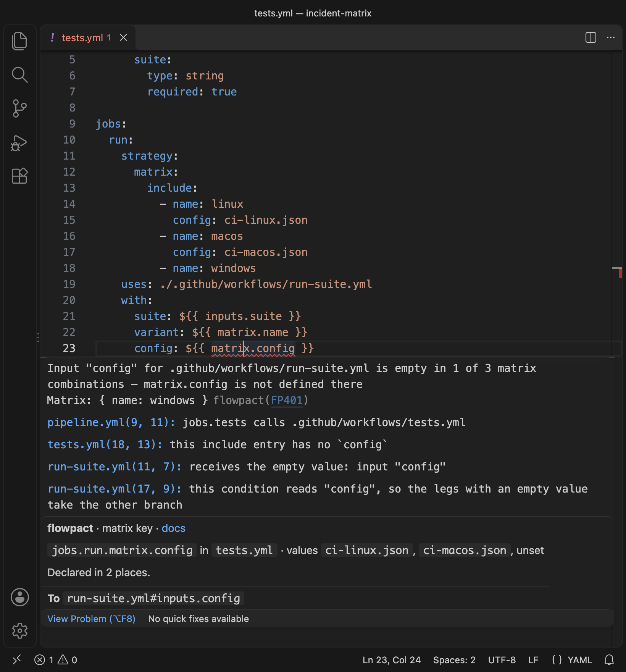The image size is (626, 672).
Task: Open the editor More Actions menu
Action: coord(611,37)
